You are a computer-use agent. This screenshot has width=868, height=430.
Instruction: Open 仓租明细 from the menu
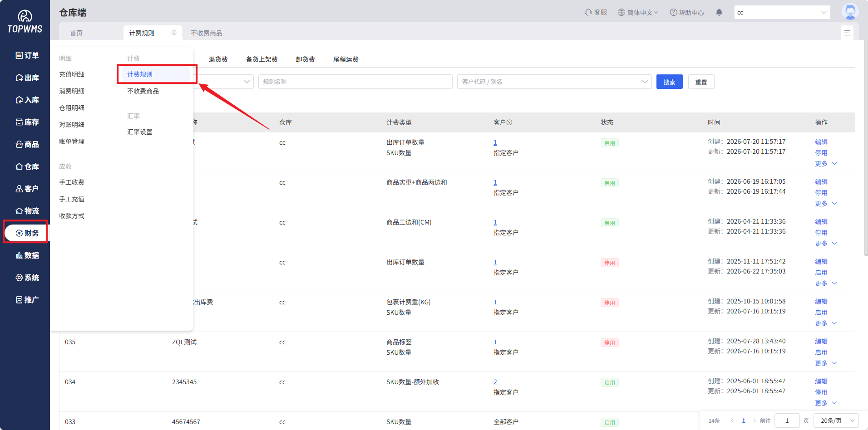pos(72,108)
